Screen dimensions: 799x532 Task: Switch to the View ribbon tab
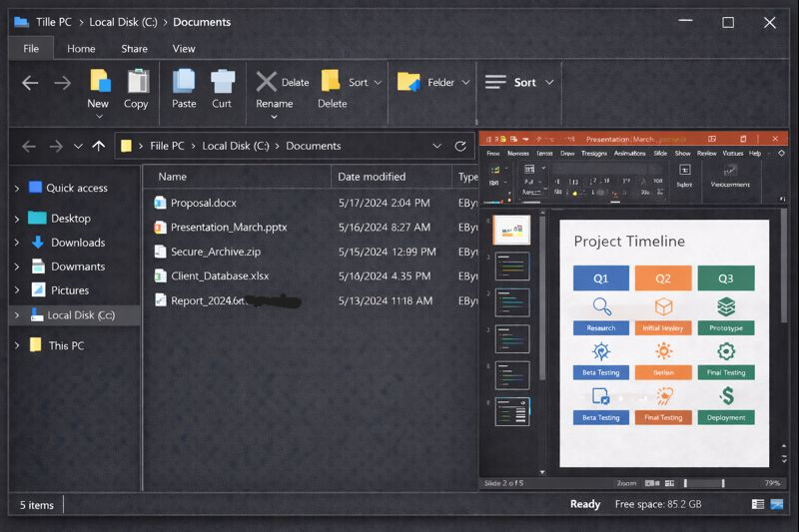pos(184,48)
